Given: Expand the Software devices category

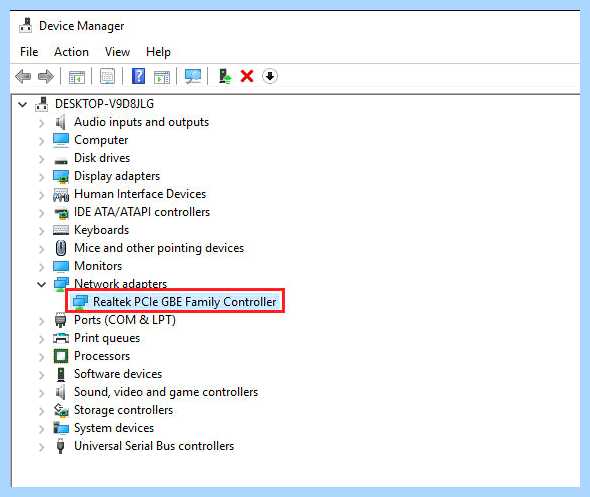Looking at the screenshot, I should 41,375.
